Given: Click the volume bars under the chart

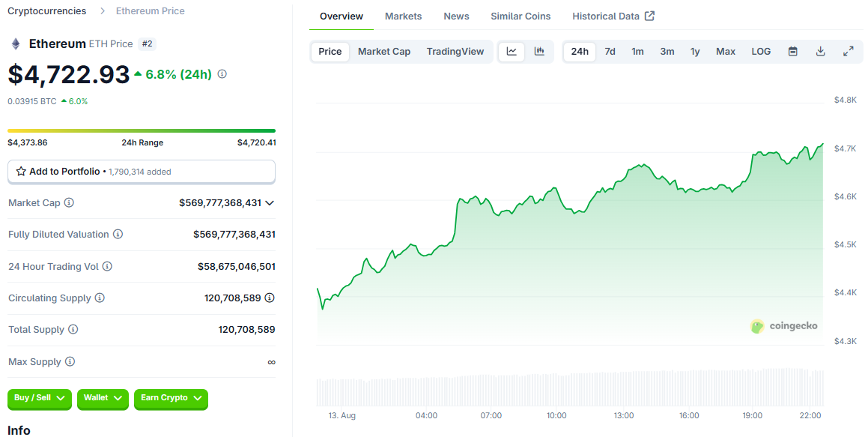Looking at the screenshot, I should pos(570,387).
